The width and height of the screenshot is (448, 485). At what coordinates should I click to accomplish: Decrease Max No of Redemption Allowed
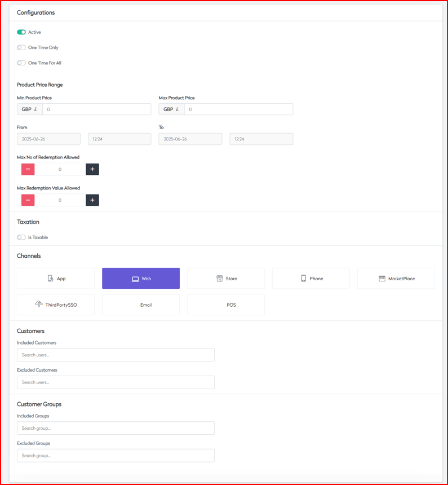tap(28, 169)
